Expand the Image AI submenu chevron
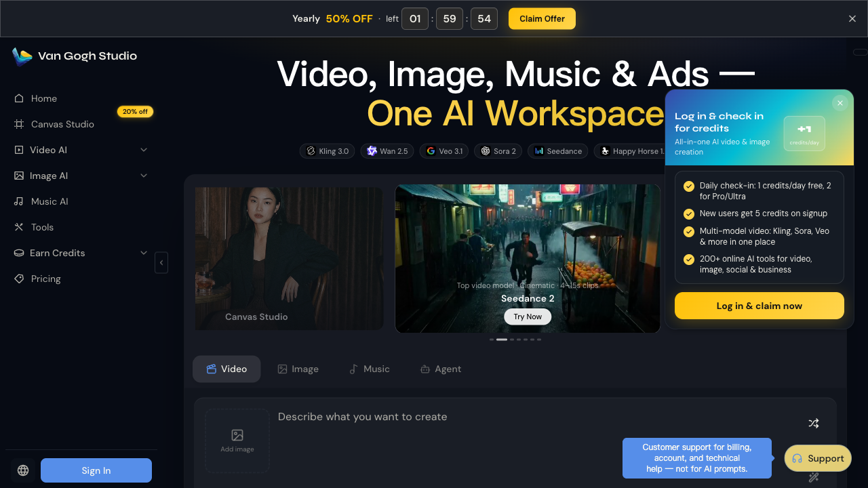 pos(144,176)
